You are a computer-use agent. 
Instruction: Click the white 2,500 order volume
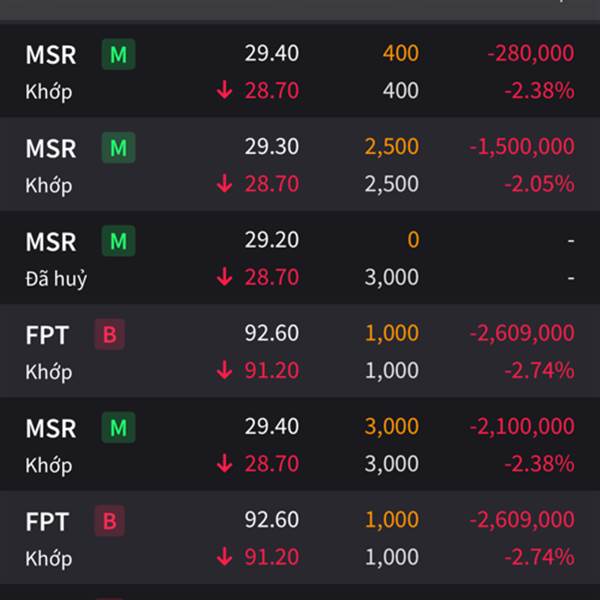(x=391, y=184)
